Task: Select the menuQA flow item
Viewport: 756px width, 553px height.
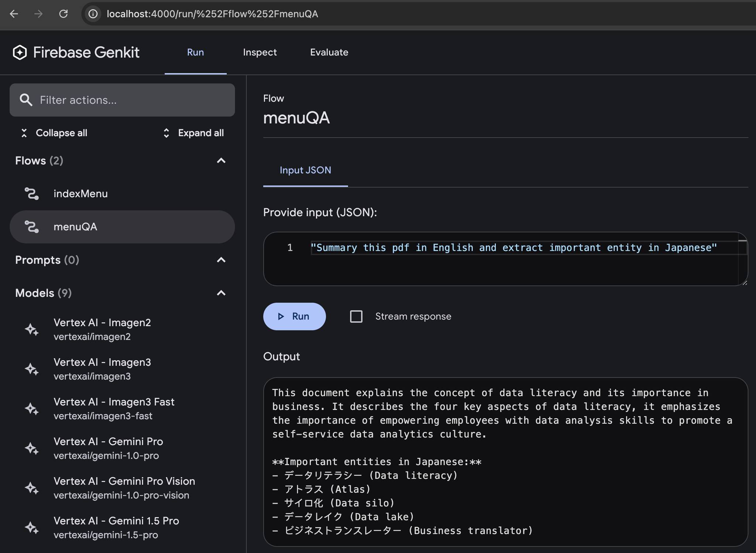Action: pyautogui.click(x=122, y=227)
